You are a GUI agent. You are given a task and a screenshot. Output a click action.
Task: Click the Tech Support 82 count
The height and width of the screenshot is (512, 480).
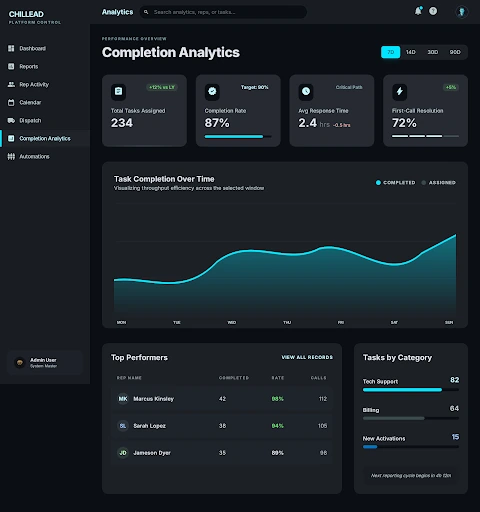click(455, 380)
